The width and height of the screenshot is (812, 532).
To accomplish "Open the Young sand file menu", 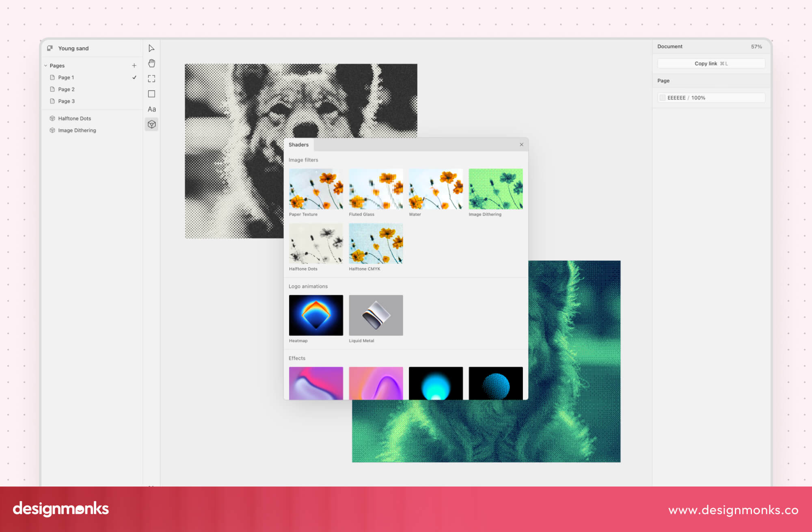I will tap(73, 48).
